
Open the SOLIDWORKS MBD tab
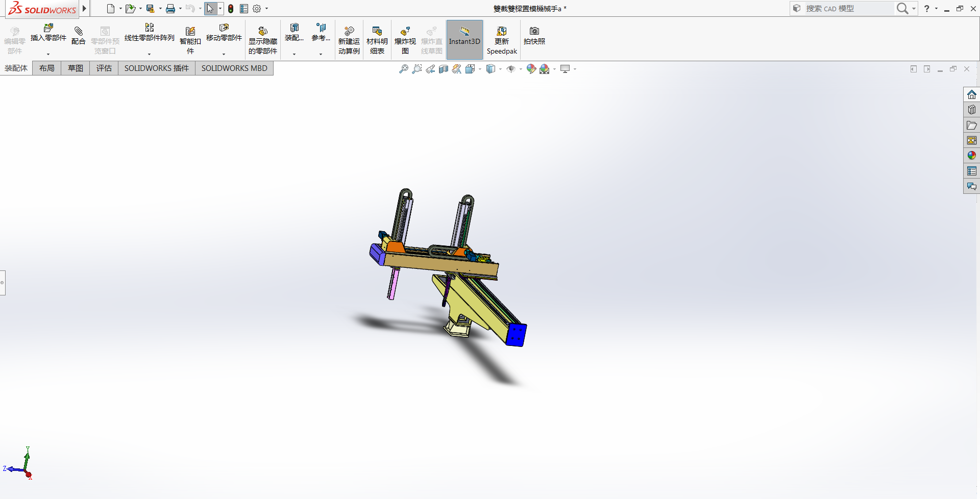(x=234, y=68)
